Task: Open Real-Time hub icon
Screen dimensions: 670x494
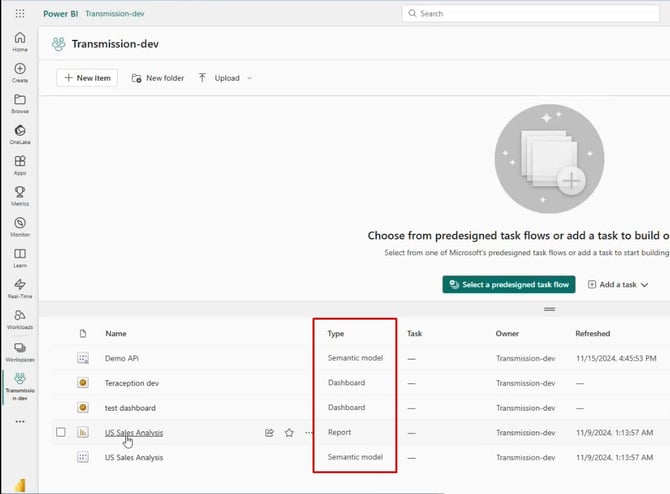Action: 20,289
